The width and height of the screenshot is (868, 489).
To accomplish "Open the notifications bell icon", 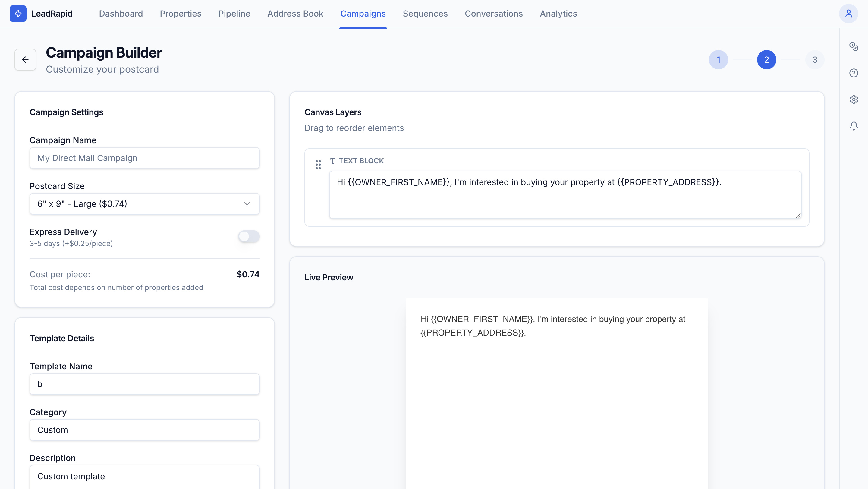I will (853, 126).
